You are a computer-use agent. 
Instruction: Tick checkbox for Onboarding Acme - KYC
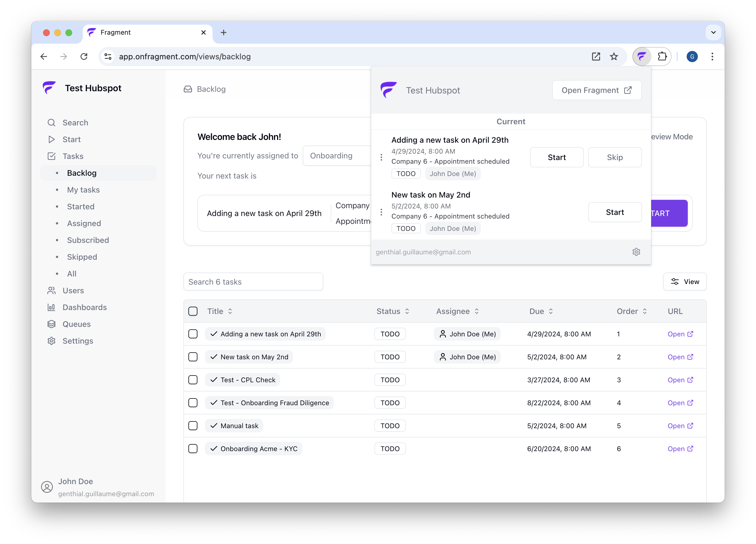(x=193, y=449)
